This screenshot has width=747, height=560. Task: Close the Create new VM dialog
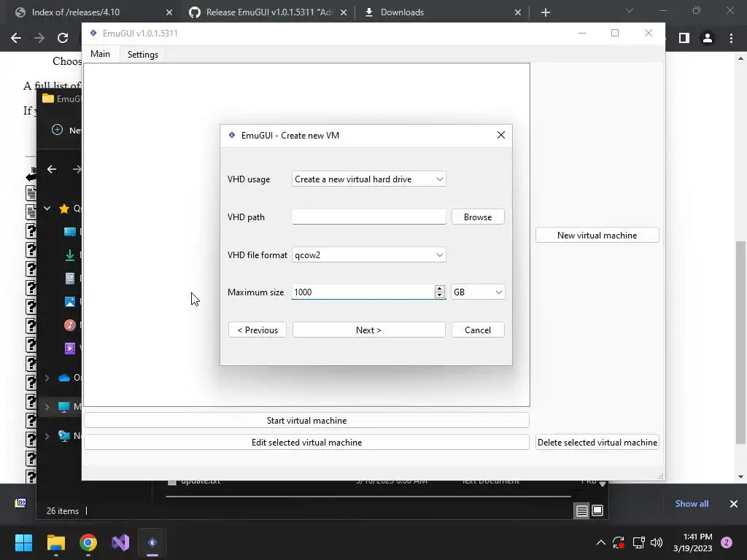coord(500,135)
